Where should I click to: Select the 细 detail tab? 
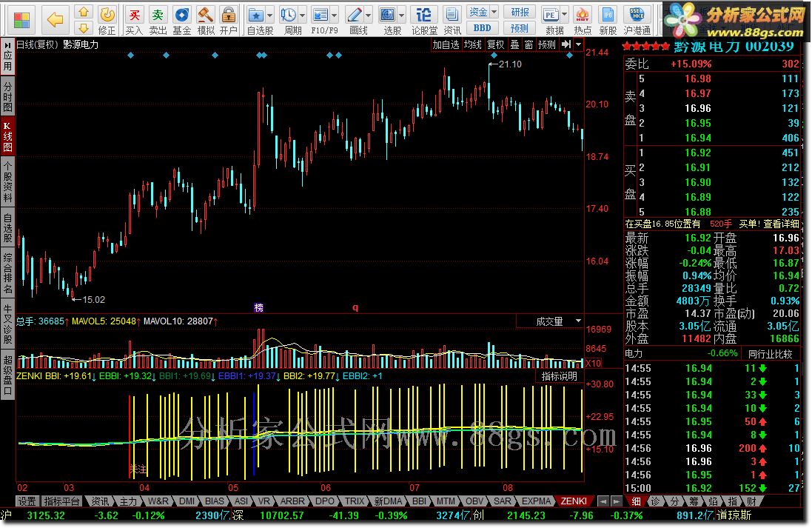pos(635,501)
